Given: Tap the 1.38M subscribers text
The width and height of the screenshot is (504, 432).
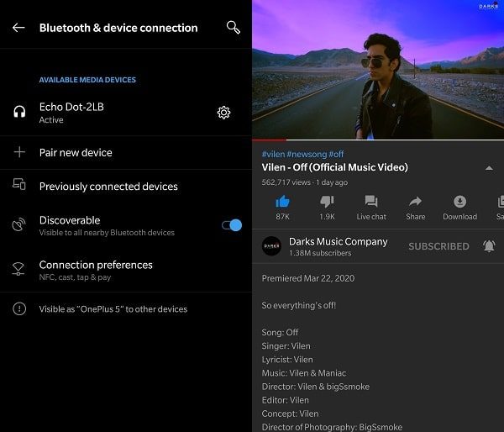Looking at the screenshot, I should 320,253.
